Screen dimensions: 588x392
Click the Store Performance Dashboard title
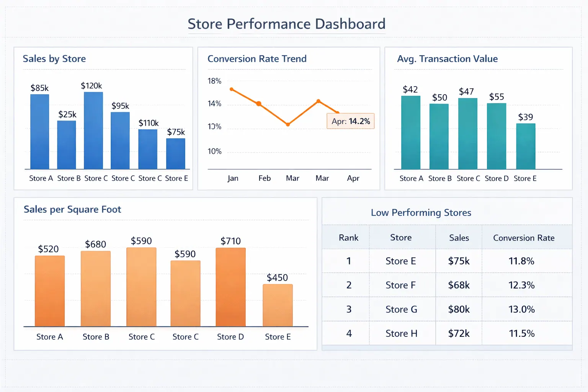tap(286, 24)
